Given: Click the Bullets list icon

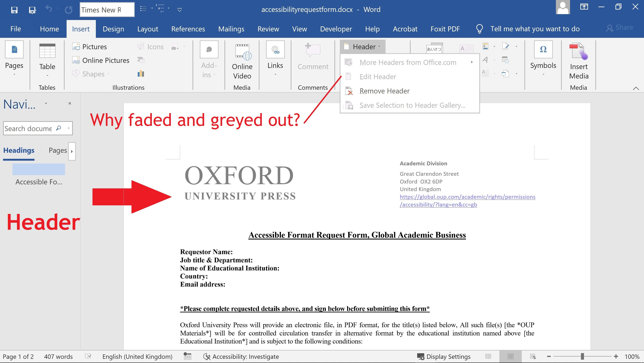Looking at the screenshot, I should coord(143,9).
